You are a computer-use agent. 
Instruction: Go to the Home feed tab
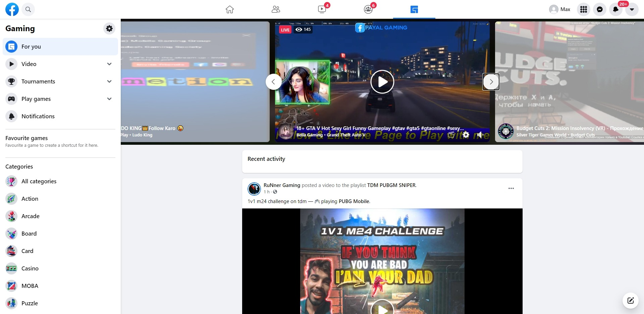point(230,9)
